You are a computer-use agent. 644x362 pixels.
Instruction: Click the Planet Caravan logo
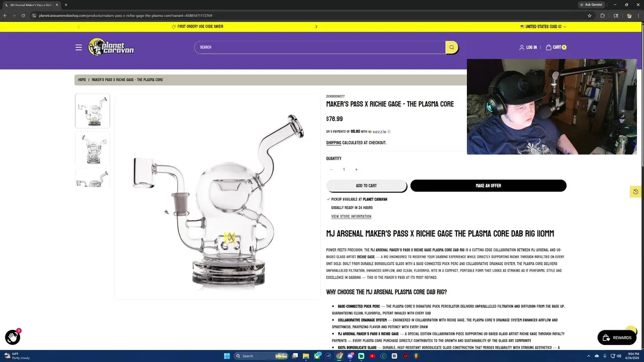coord(111,47)
